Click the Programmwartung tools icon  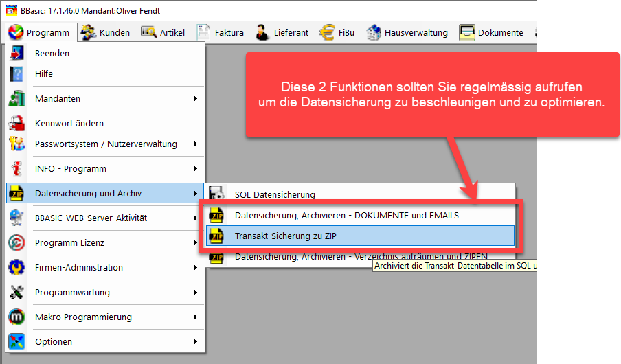pyautogui.click(x=16, y=293)
